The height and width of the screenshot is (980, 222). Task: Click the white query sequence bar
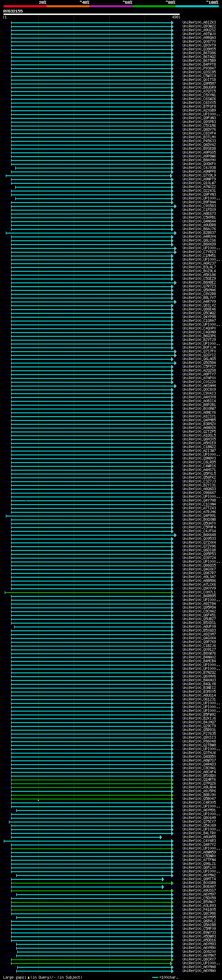pos(92,15)
